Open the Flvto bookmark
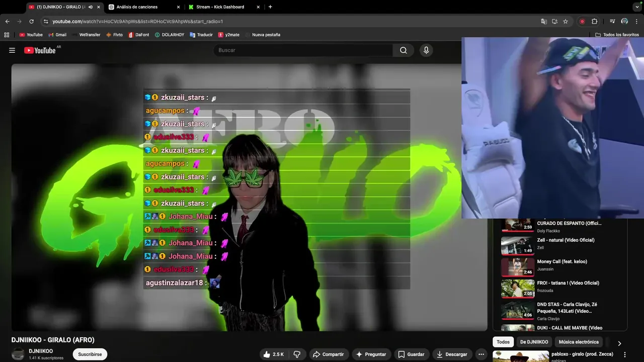 click(x=114, y=35)
